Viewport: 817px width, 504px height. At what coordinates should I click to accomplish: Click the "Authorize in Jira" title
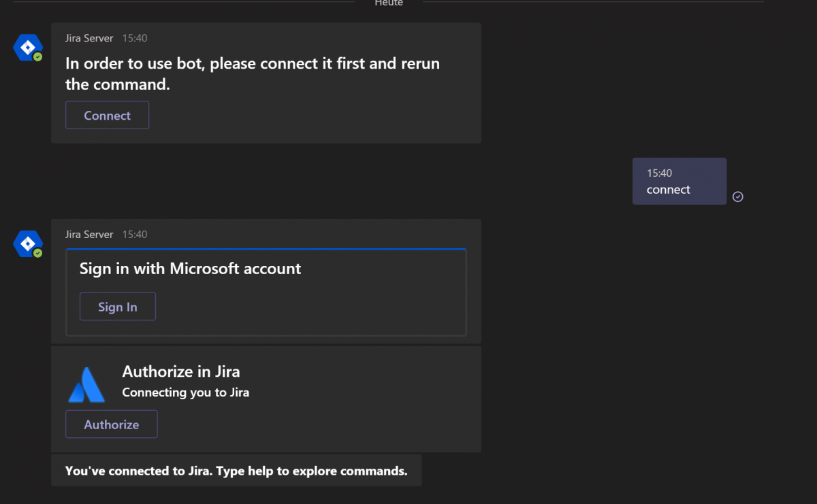(181, 371)
